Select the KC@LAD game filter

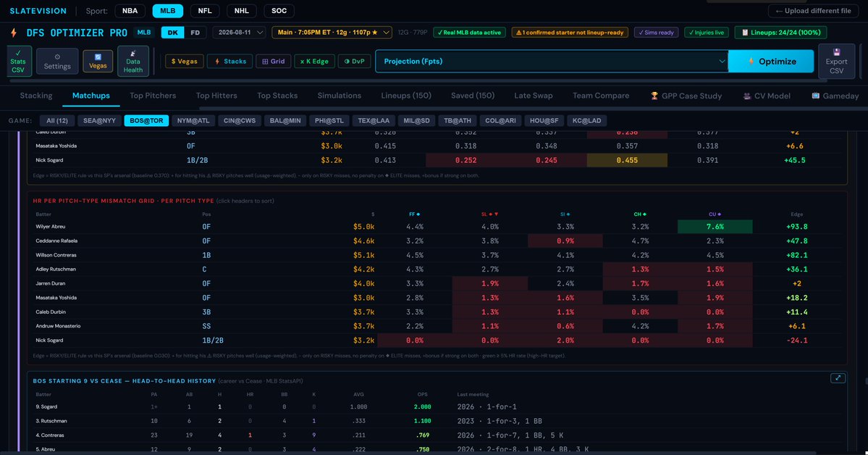pos(587,120)
